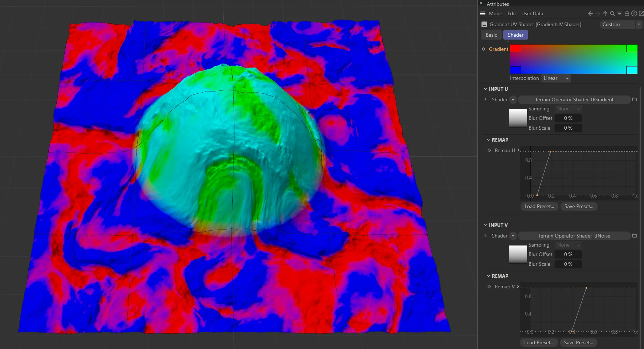This screenshot has height=349, width=644.
Task: Select the red gradient corner swatch
Action: tap(515, 49)
